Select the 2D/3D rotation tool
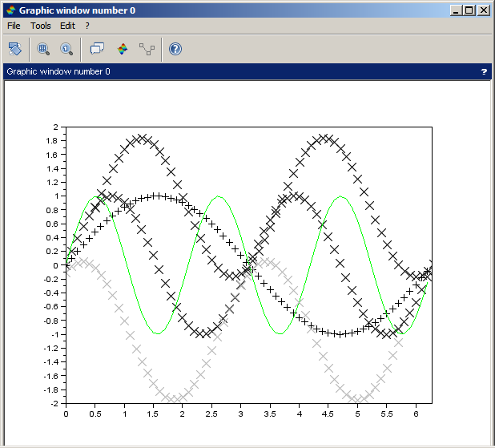This screenshot has height=448, width=495. (x=15, y=49)
